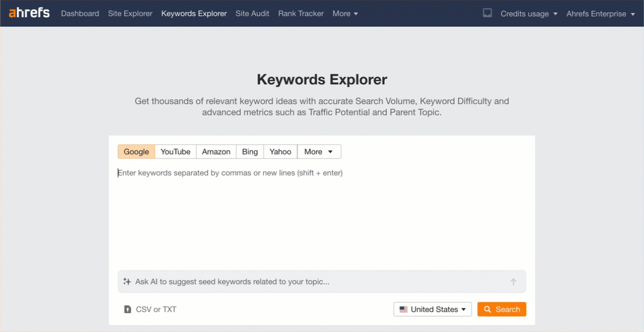Select Bing as the search engine
Image resolution: width=644 pixels, height=332 pixels.
click(x=249, y=151)
